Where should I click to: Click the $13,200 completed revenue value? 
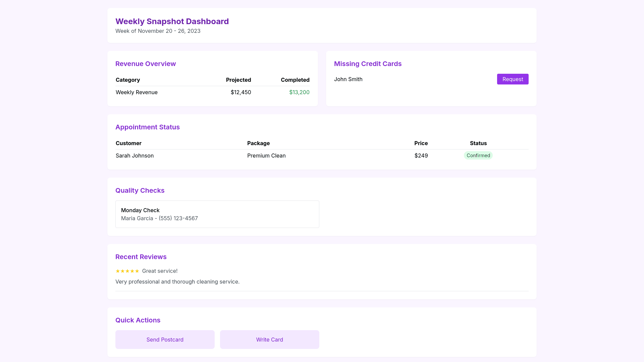299,92
